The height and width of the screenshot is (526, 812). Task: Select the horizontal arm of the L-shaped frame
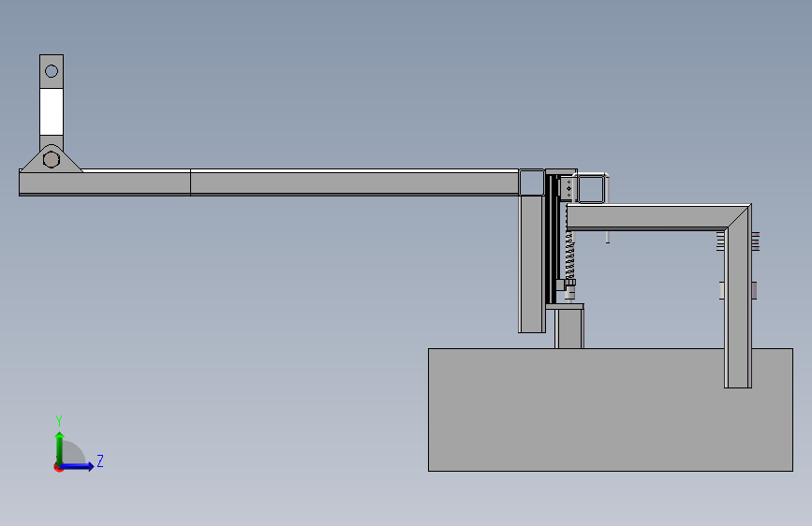[650, 217]
